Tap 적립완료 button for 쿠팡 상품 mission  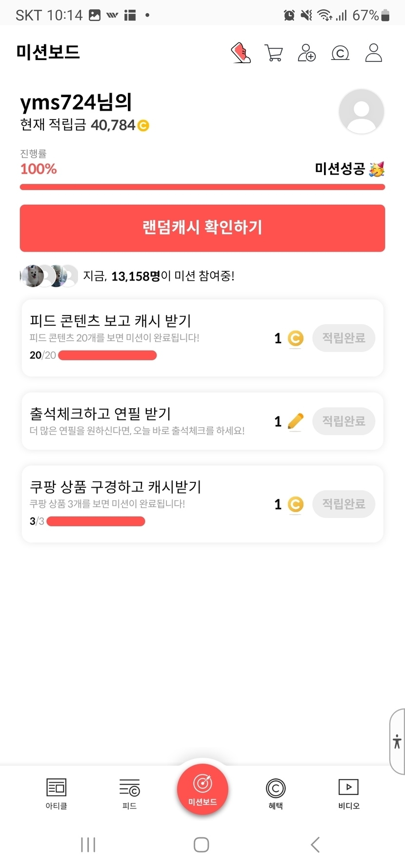click(x=344, y=504)
